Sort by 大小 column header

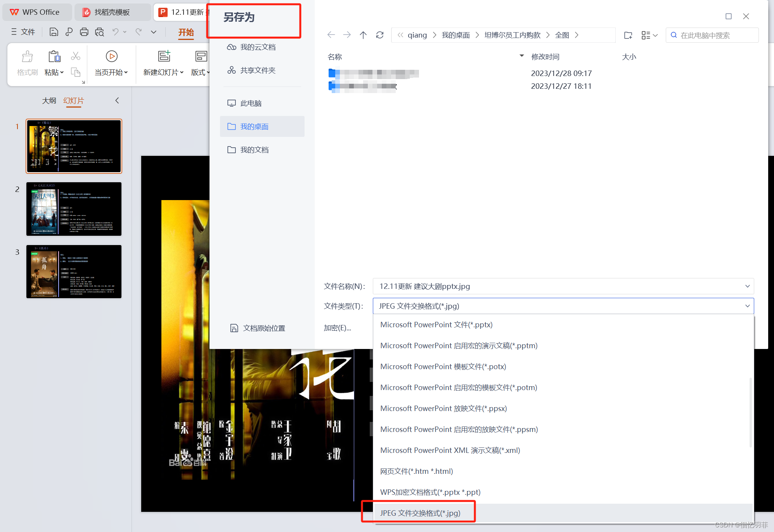pyautogui.click(x=629, y=57)
